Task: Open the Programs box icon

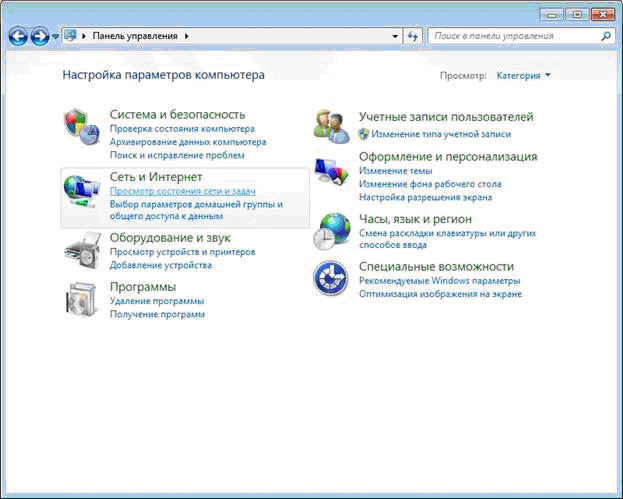Action: [82, 300]
